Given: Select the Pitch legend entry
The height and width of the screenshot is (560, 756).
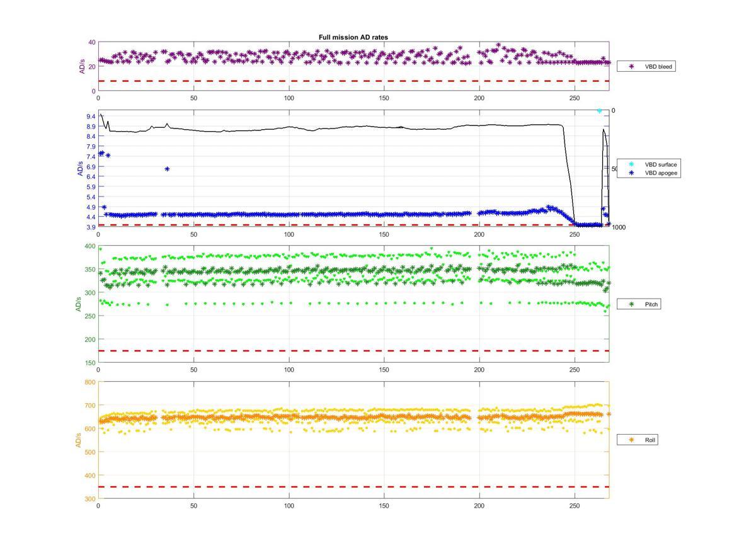Looking at the screenshot, I should point(639,304).
